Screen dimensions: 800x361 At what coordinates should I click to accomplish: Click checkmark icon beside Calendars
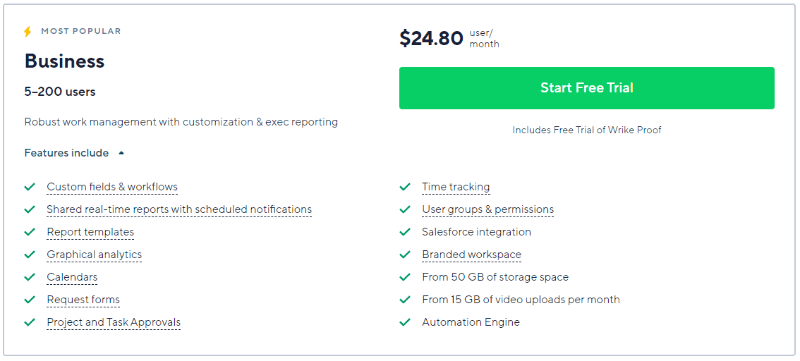[x=30, y=277]
